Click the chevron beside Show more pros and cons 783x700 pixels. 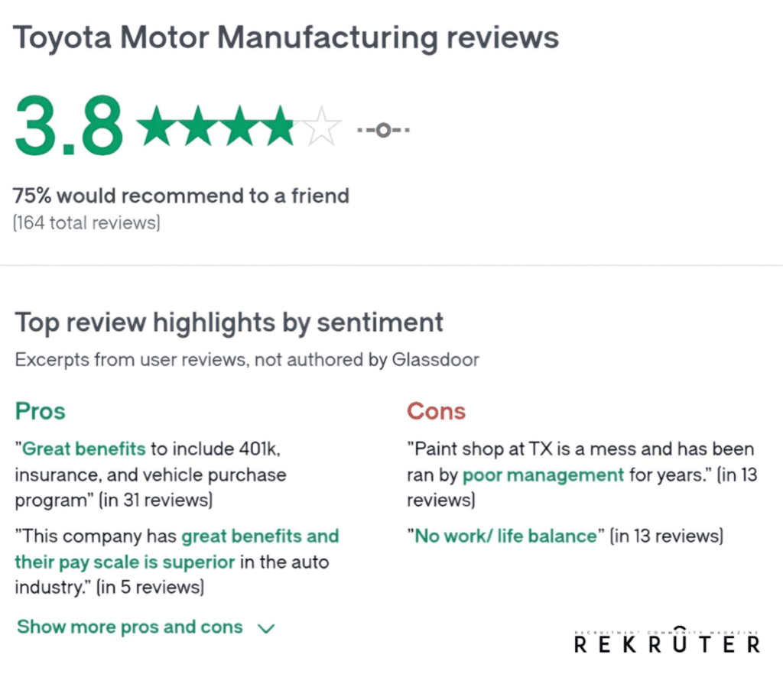coord(266,629)
